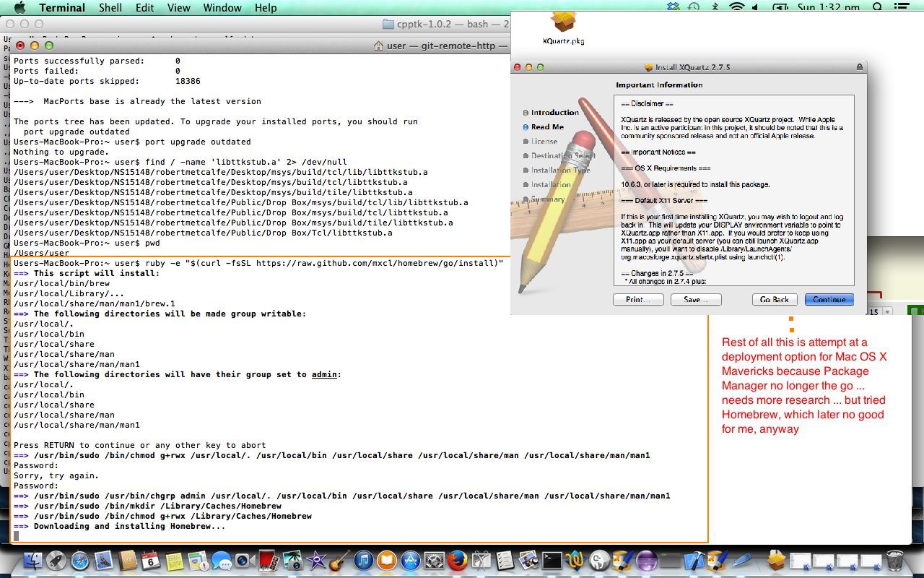This screenshot has width=924, height=578.
Task: Open the Installer package icon in Dock
Action: [x=776, y=560]
